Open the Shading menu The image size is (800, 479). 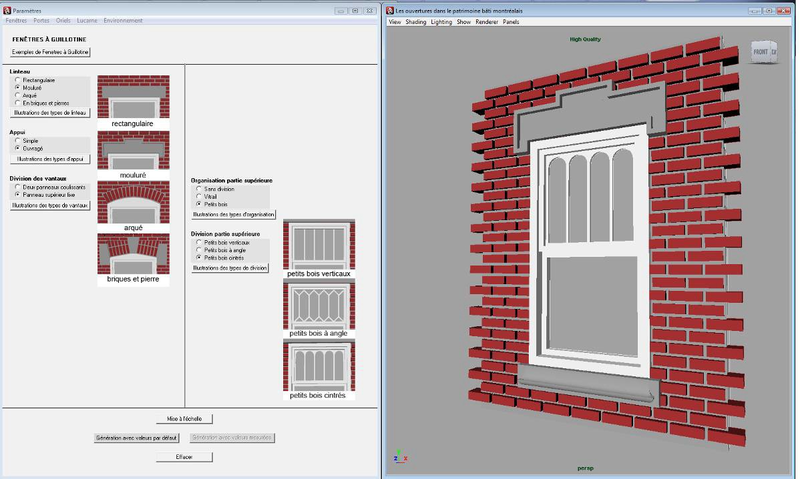tap(416, 22)
